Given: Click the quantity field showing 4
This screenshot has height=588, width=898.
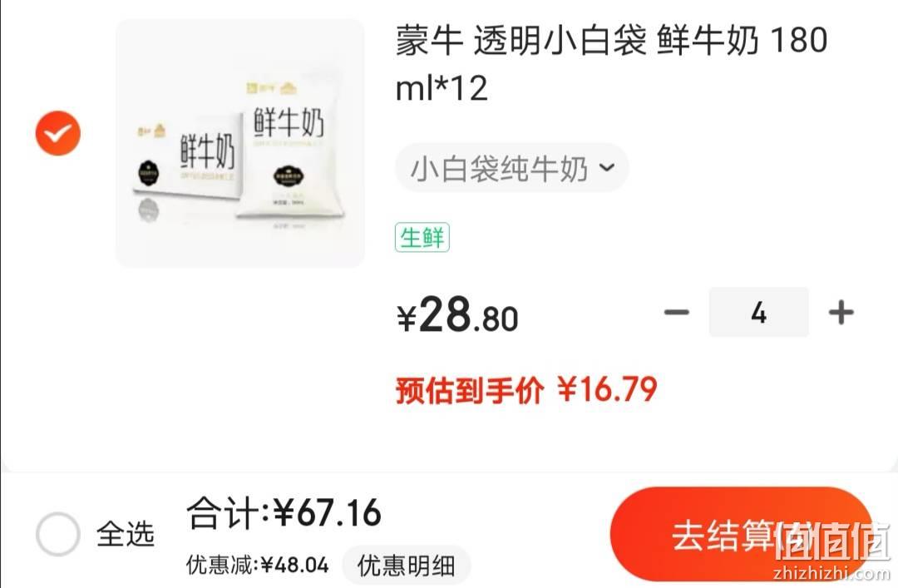Looking at the screenshot, I should (x=759, y=313).
